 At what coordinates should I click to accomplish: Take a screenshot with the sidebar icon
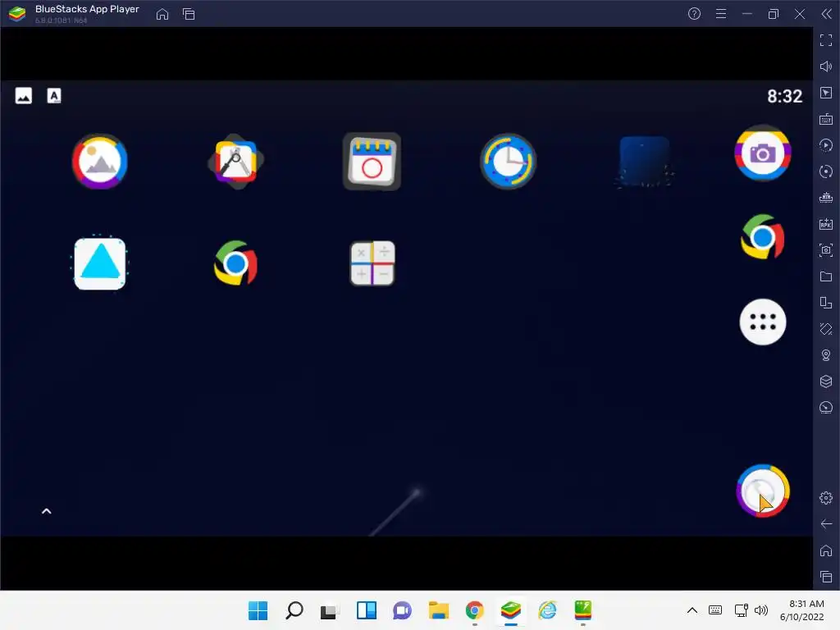826,250
